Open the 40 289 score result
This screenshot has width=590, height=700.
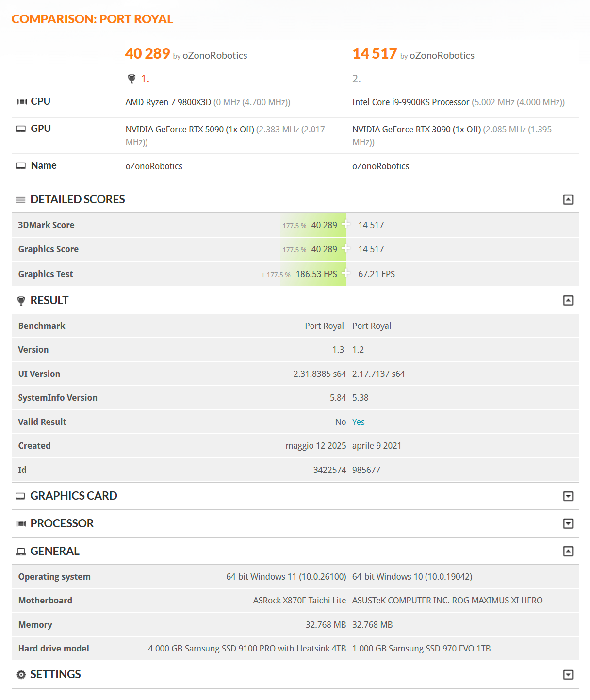click(147, 53)
